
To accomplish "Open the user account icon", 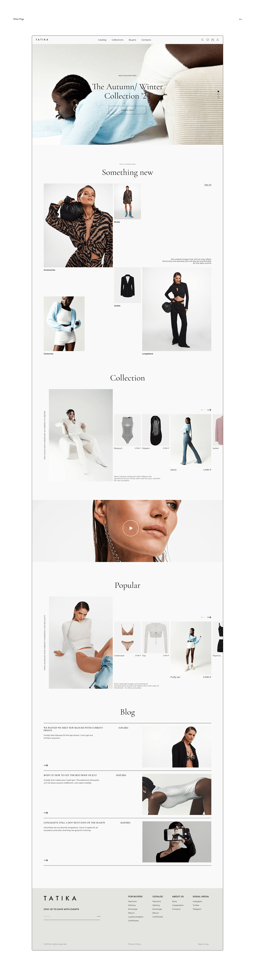I will click(x=218, y=40).
